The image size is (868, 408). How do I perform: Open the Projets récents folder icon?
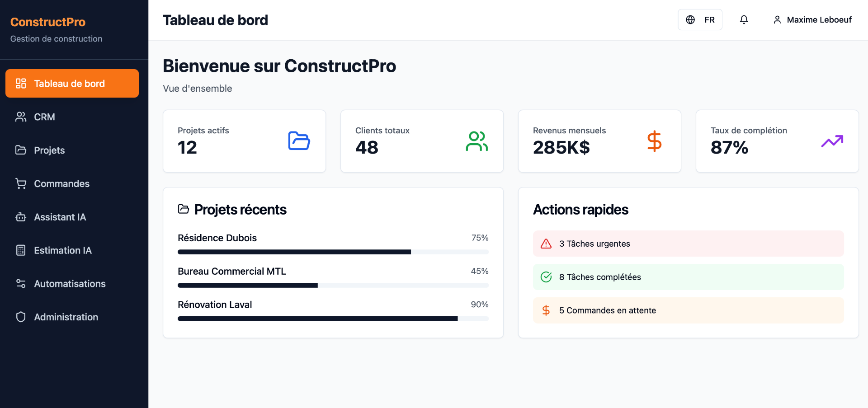[184, 209]
